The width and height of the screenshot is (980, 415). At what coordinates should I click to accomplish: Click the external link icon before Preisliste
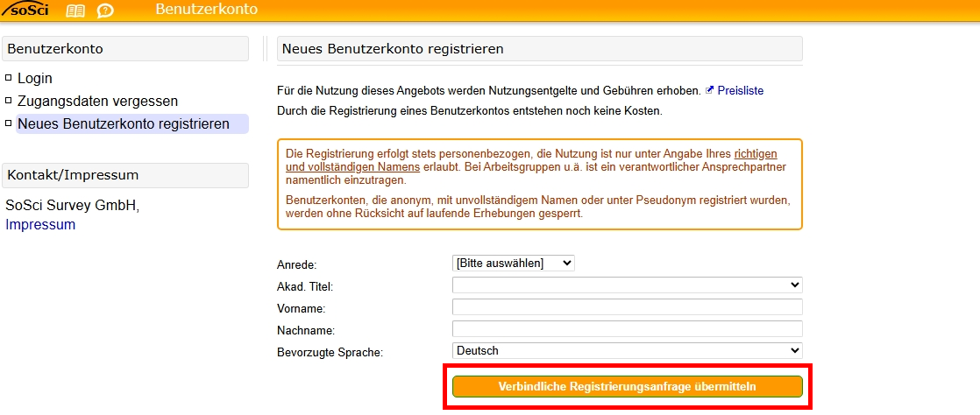709,90
